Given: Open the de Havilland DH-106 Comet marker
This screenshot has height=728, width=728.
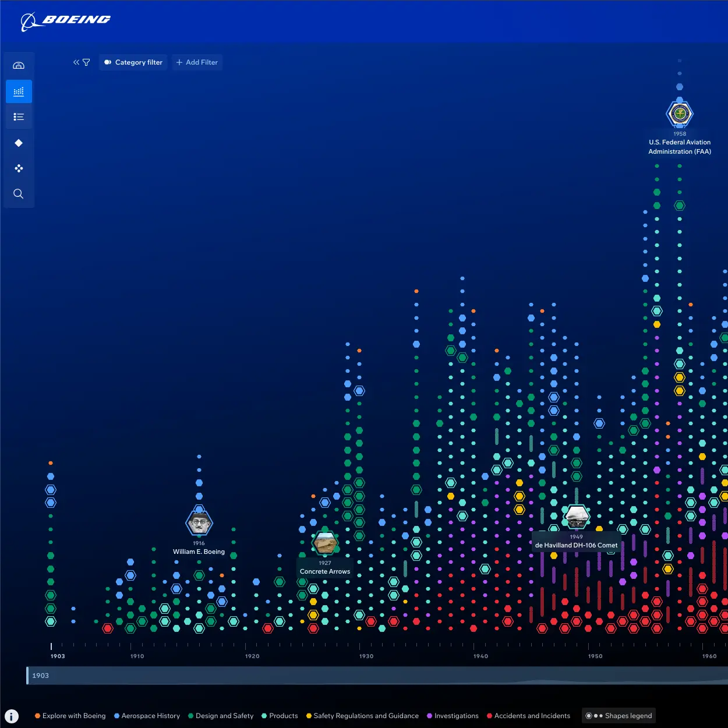Looking at the screenshot, I should 577,517.
